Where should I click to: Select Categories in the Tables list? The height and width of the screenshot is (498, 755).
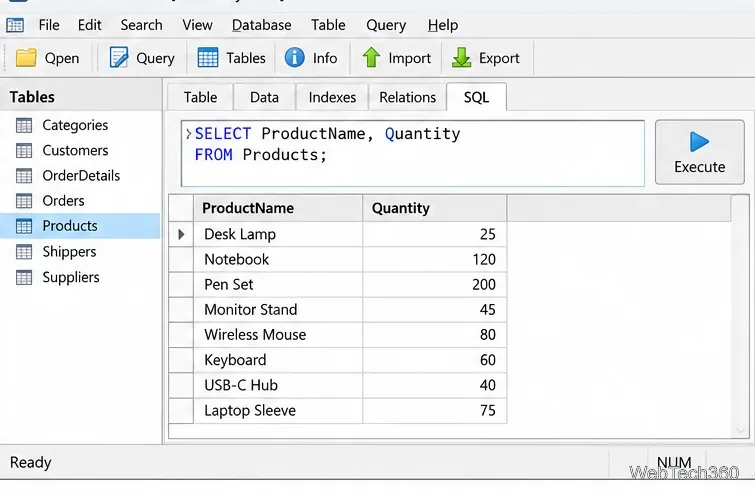point(75,125)
